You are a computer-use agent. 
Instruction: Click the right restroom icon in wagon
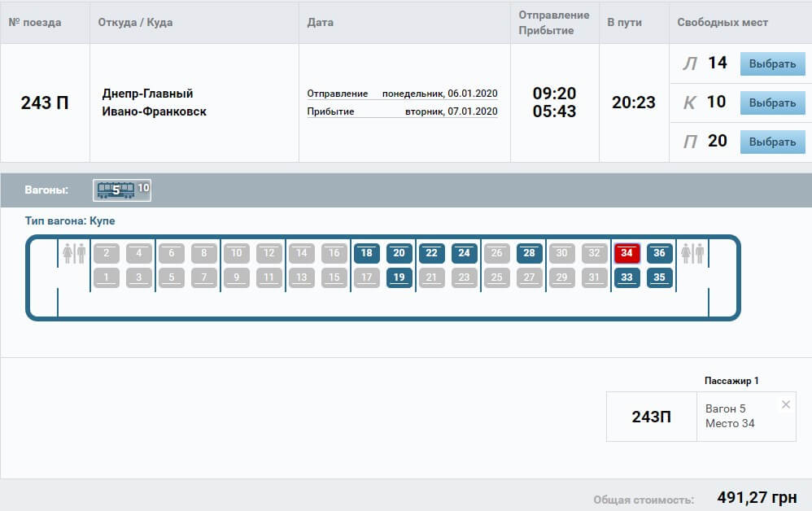pyautogui.click(x=692, y=253)
